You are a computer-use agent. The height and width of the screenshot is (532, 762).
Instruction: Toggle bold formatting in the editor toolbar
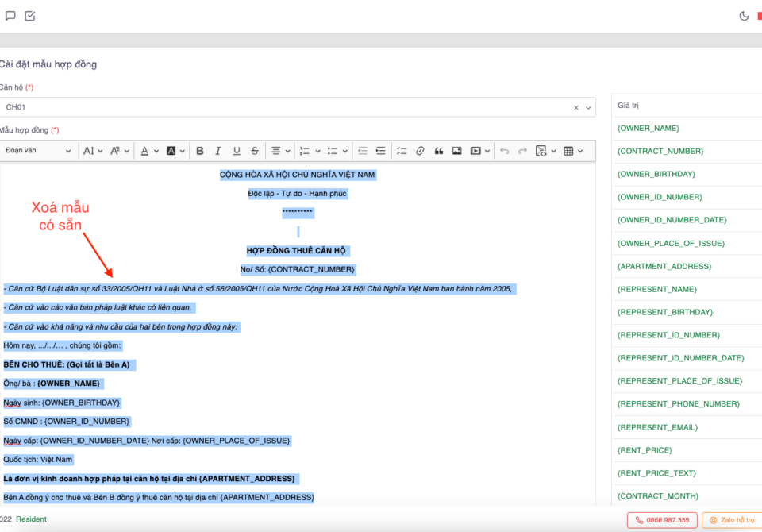tap(200, 151)
